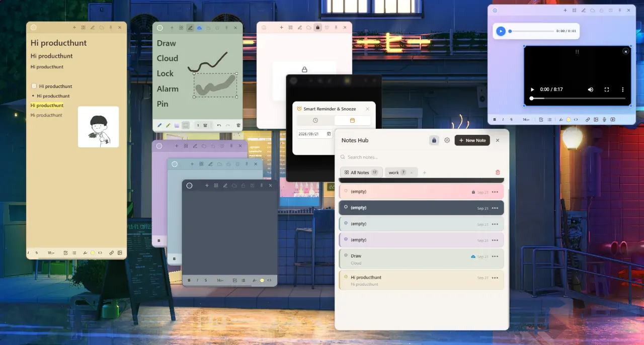Open Notes Hub settings gear

pyautogui.click(x=447, y=140)
